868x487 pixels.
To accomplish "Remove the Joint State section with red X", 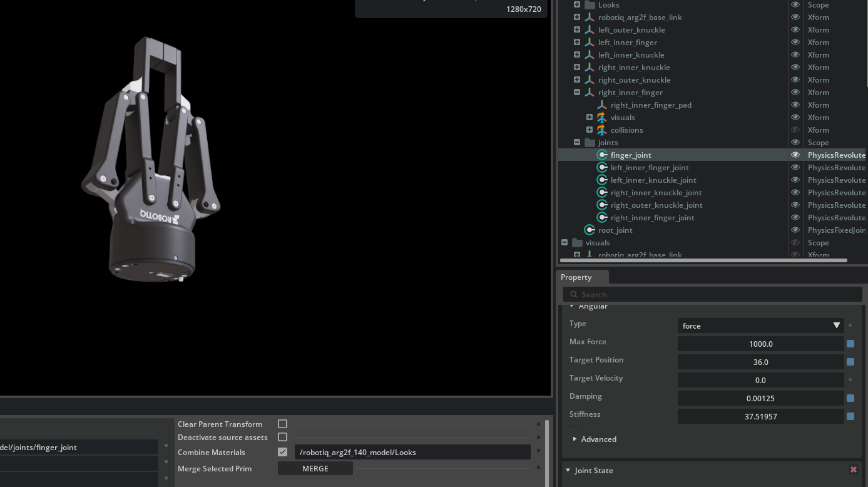I will click(x=853, y=469).
